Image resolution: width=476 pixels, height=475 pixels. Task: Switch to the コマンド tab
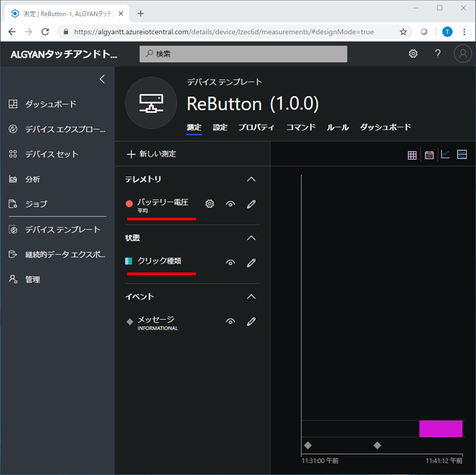(301, 127)
